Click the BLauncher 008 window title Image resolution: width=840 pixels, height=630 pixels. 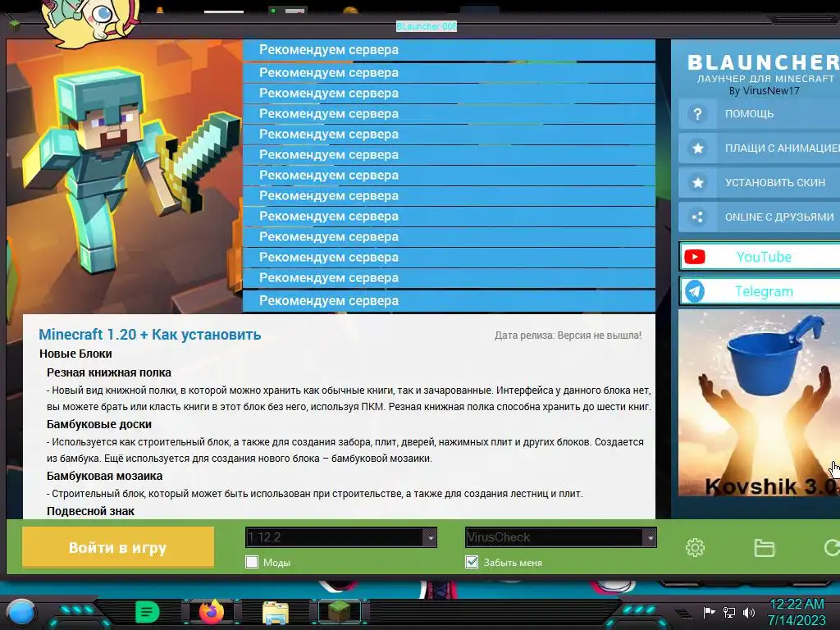coord(427,25)
